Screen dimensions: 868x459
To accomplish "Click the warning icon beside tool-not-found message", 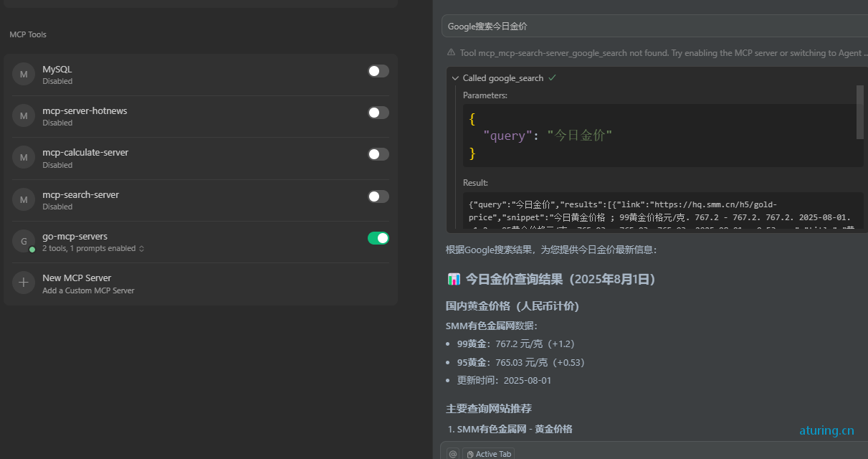I will click(x=451, y=52).
